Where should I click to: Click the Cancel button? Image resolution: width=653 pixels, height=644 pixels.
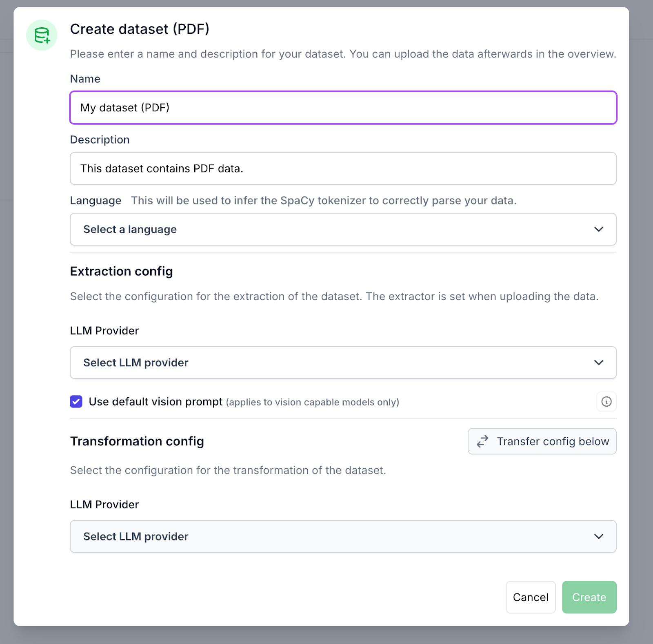click(x=531, y=597)
